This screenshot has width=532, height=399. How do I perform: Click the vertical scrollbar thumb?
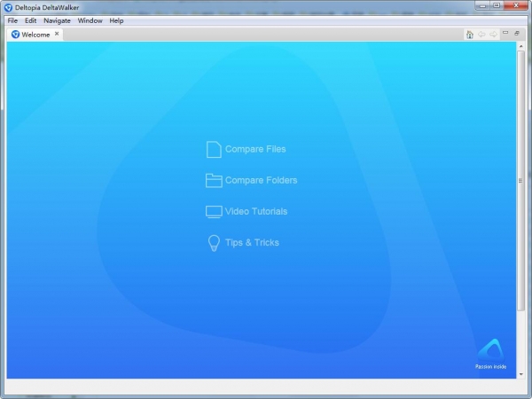click(521, 181)
